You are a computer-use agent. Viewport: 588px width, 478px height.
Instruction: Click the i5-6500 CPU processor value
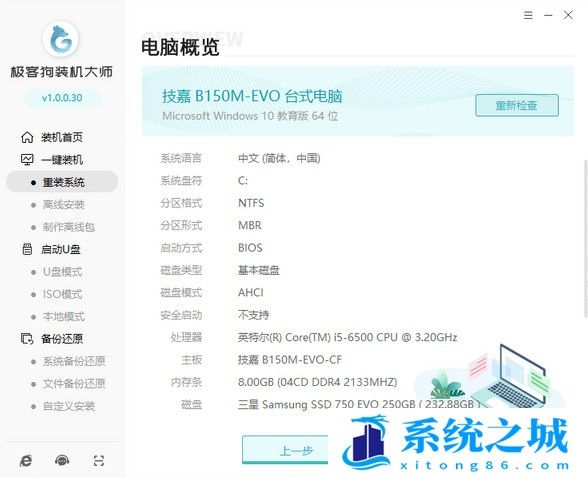[x=347, y=337]
